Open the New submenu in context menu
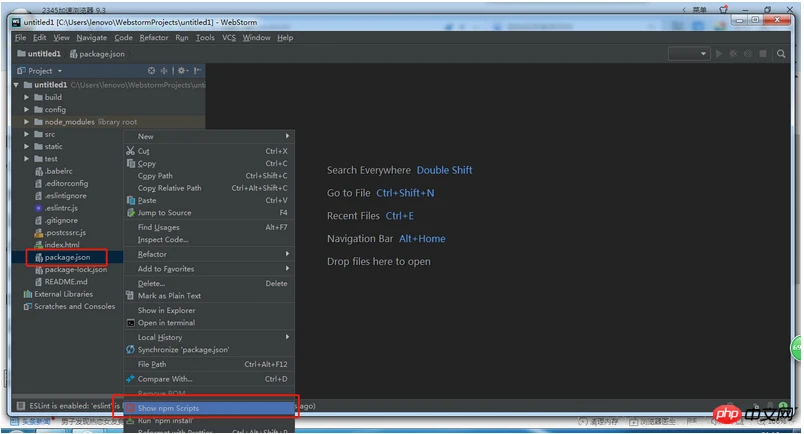This screenshot has height=434, width=804. (209, 136)
